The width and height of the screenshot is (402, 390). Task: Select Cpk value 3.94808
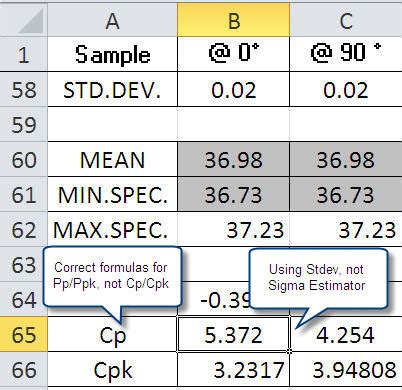pyautogui.click(x=346, y=369)
